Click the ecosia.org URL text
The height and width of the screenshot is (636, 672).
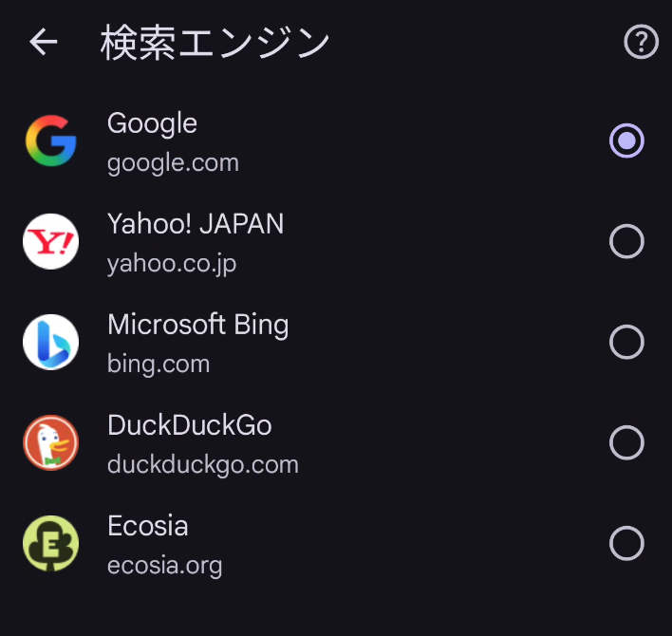click(165, 566)
